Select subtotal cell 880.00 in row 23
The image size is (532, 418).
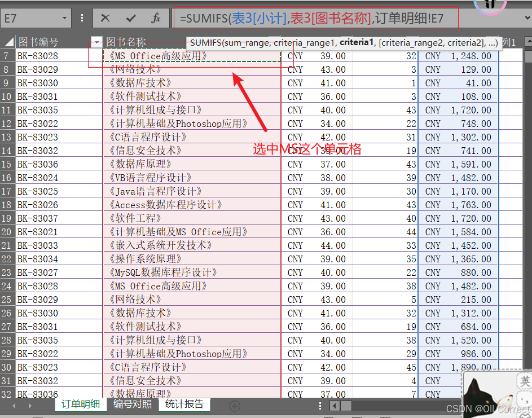458,272
